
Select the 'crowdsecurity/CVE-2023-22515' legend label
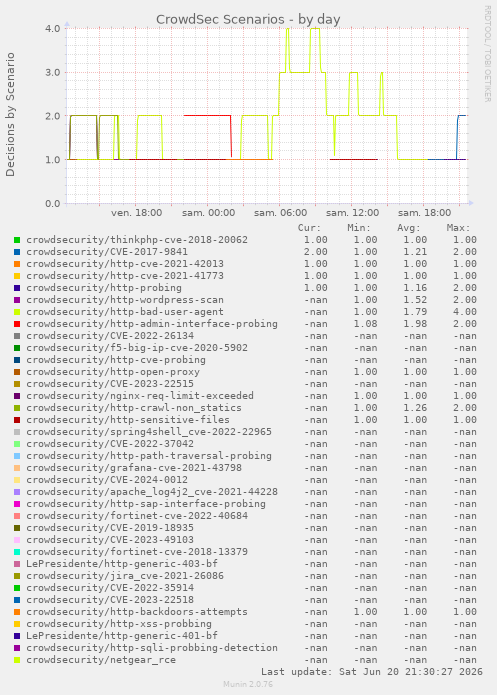pos(110,384)
